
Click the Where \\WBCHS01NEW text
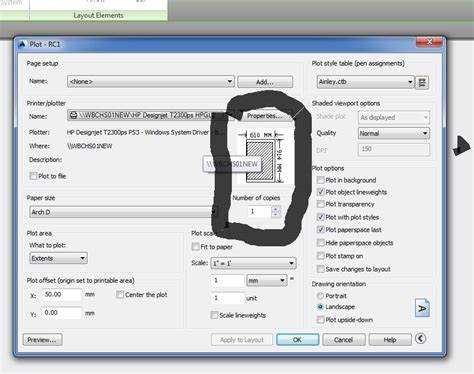[x=90, y=146]
